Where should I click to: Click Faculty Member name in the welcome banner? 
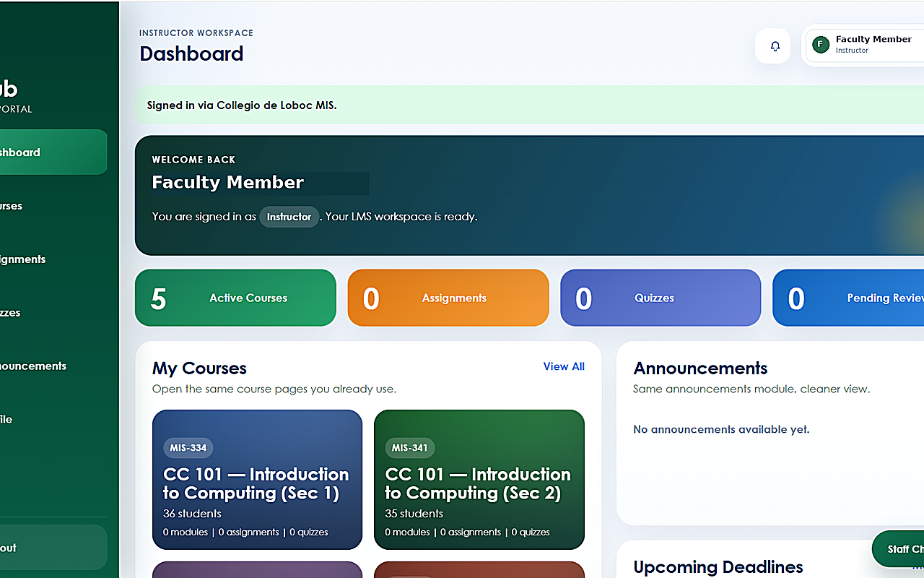tap(228, 183)
